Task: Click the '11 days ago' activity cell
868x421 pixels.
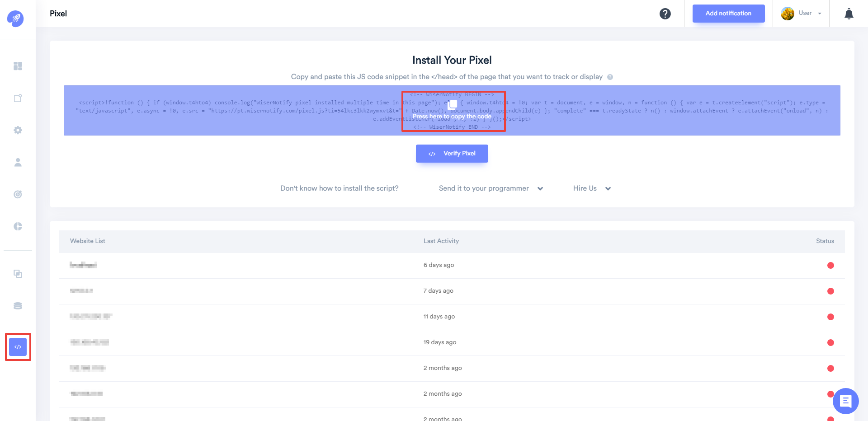Action: pyautogui.click(x=439, y=317)
